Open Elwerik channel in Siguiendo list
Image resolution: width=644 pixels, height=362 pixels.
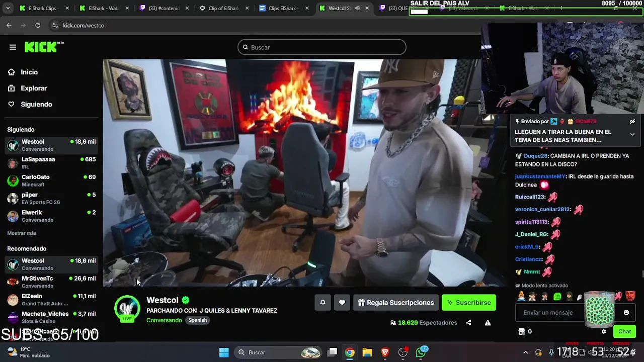pos(51,216)
